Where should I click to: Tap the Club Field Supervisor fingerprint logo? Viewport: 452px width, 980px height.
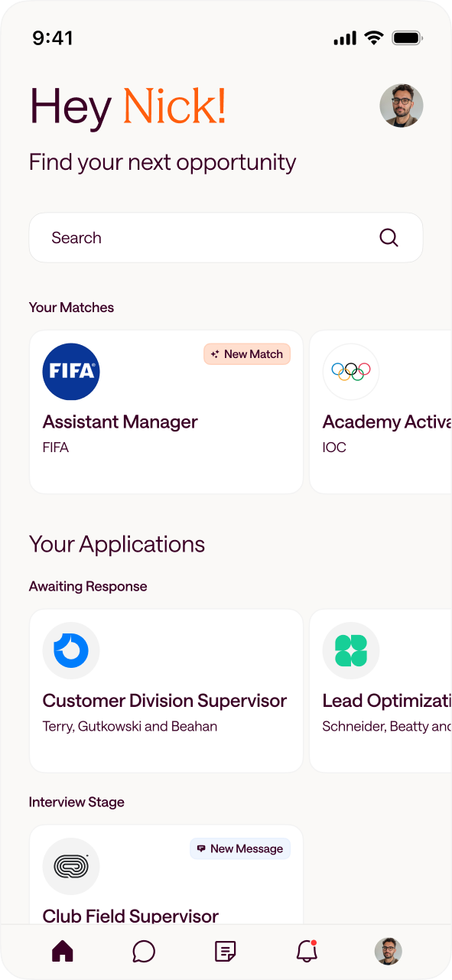pyautogui.click(x=71, y=866)
